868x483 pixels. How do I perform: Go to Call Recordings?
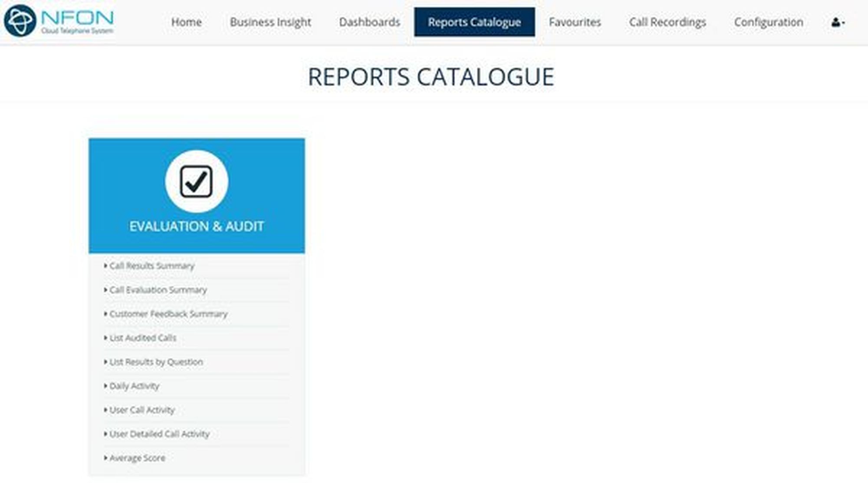(667, 22)
